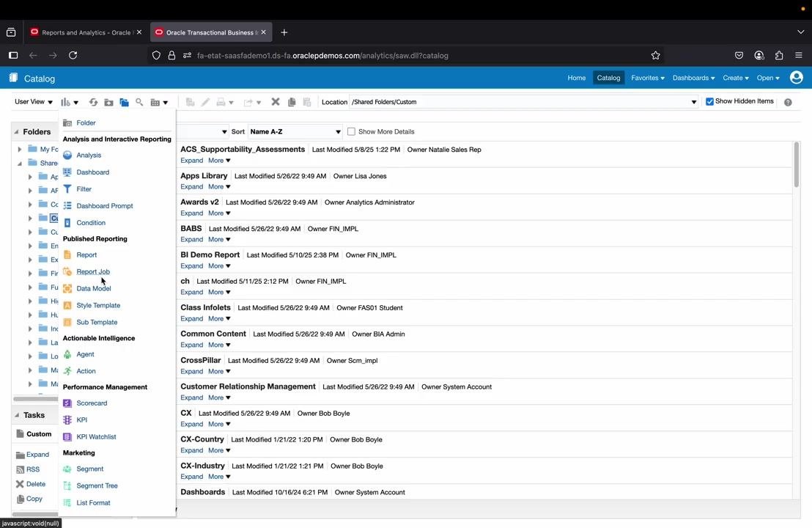The image size is (812, 528).
Task: Open browser extensions puzzle icon
Action: pyautogui.click(x=779, y=56)
